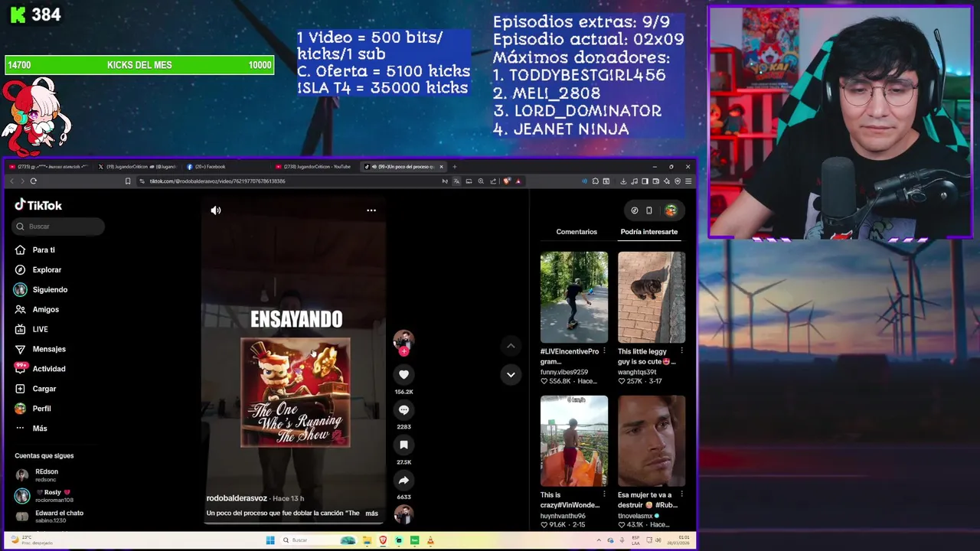
Task: Open File Explorer from taskbar
Action: [x=367, y=540]
